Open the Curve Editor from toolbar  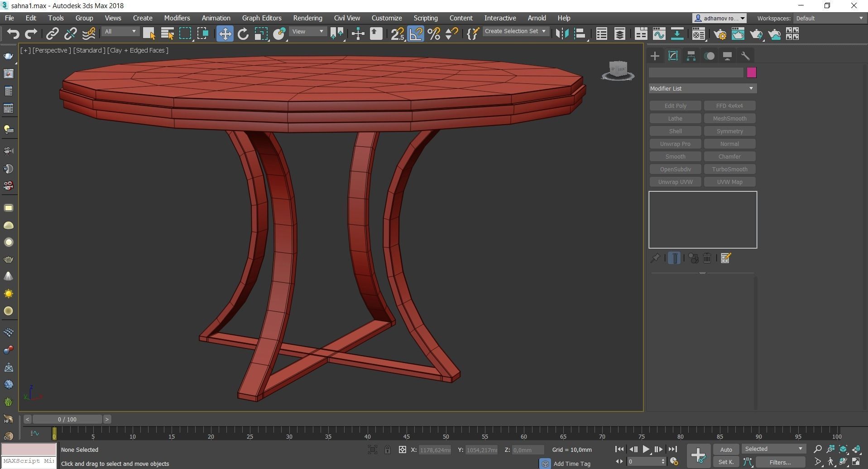pos(659,34)
